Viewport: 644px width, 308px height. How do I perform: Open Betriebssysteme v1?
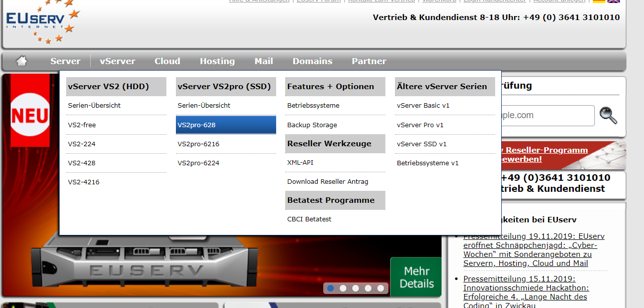445,163
